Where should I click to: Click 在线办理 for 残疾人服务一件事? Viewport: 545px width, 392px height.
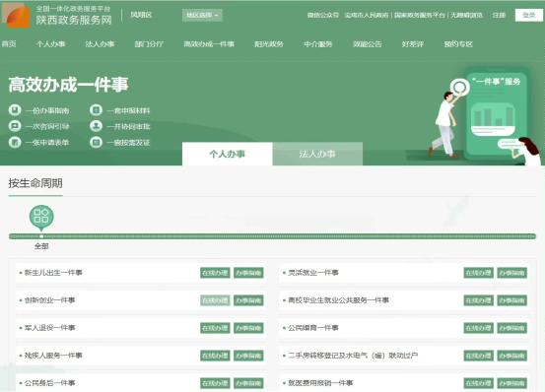[215, 356]
